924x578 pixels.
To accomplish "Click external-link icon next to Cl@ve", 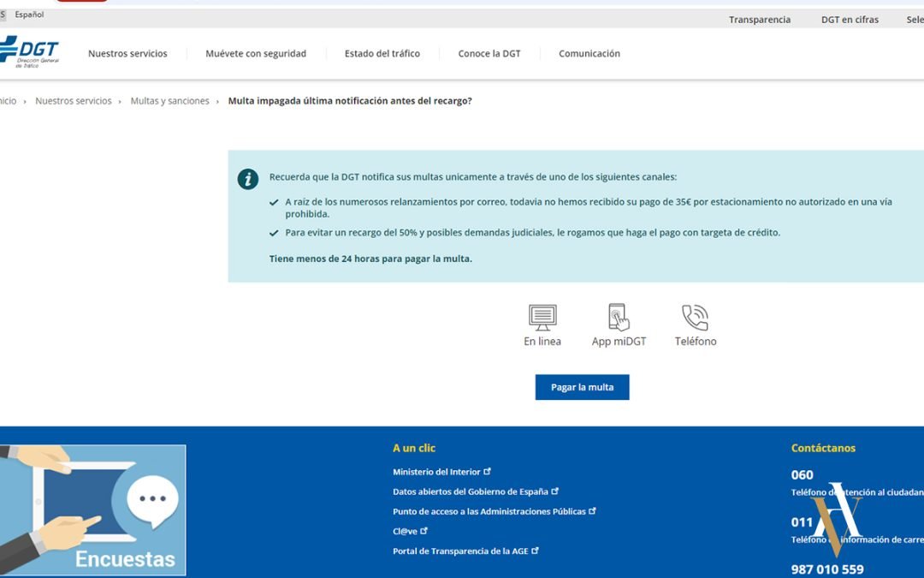I will point(423,531).
